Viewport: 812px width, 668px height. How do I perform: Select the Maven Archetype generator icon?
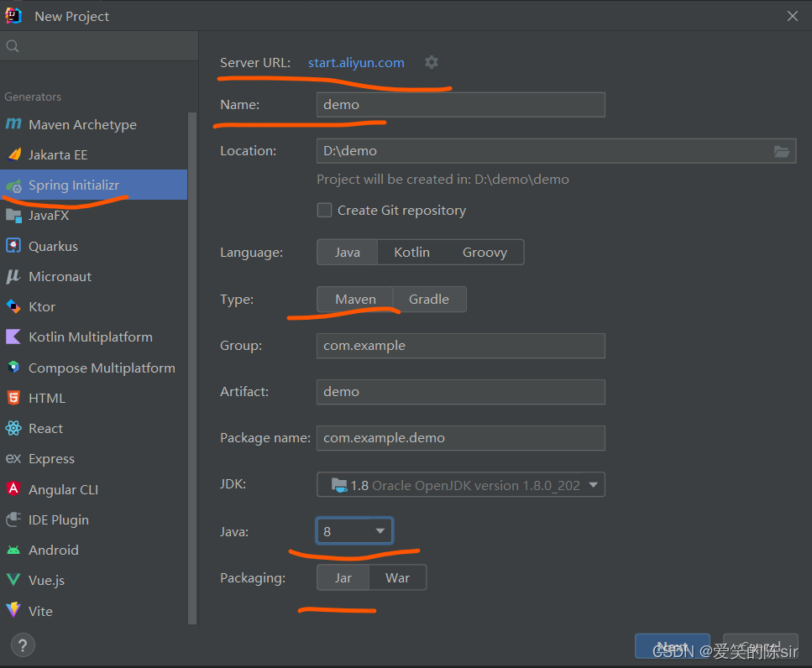tap(13, 124)
